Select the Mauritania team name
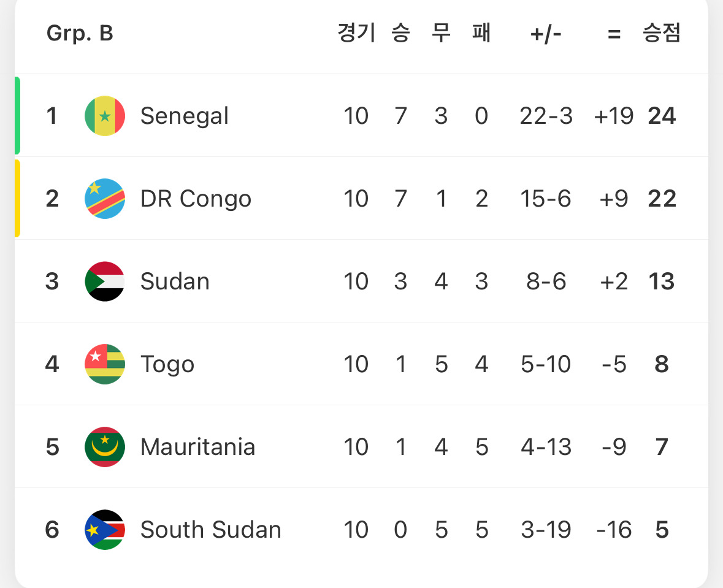The width and height of the screenshot is (723, 588). click(x=197, y=447)
